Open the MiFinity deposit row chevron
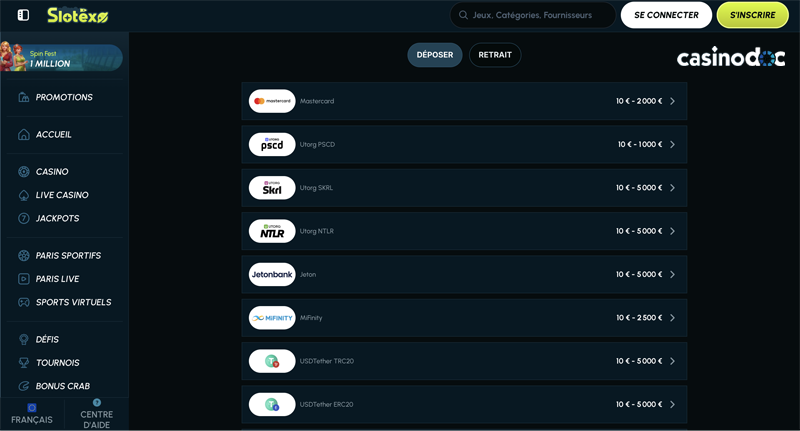The height and width of the screenshot is (431, 800). (x=672, y=318)
